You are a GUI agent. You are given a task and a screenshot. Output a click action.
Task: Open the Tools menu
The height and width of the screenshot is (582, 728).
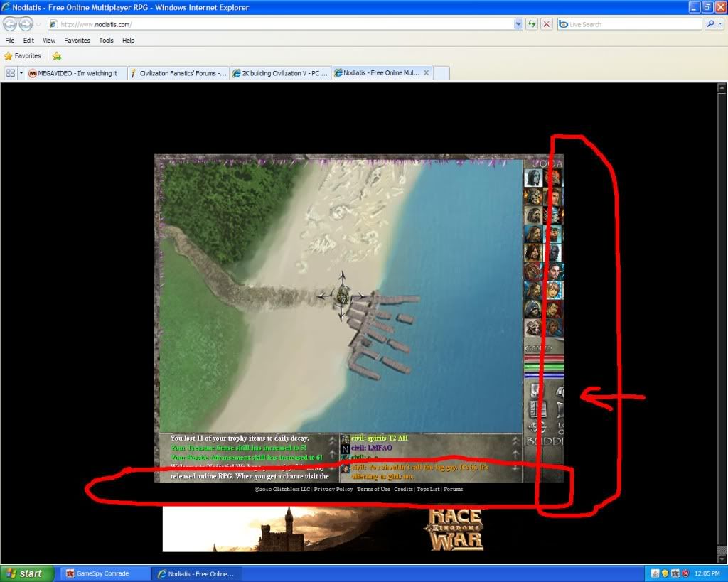(107, 41)
